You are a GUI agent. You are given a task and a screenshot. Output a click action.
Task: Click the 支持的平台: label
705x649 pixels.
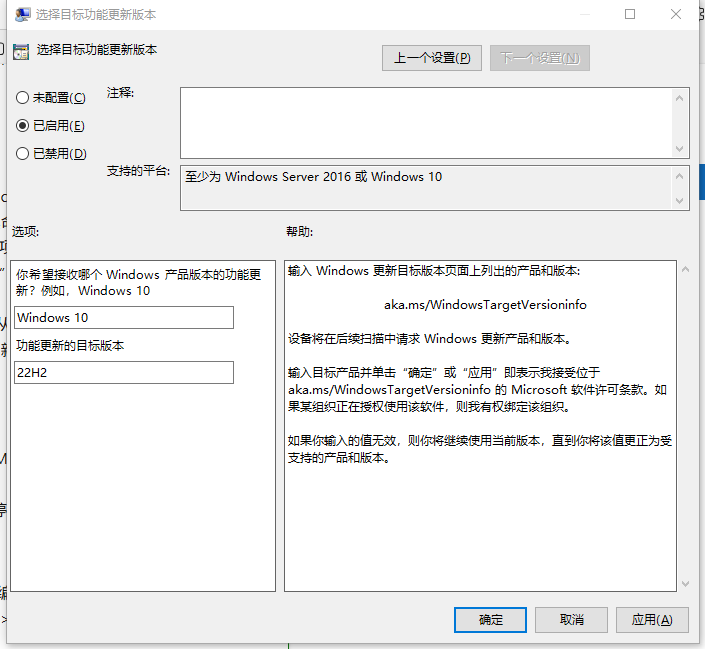point(138,171)
